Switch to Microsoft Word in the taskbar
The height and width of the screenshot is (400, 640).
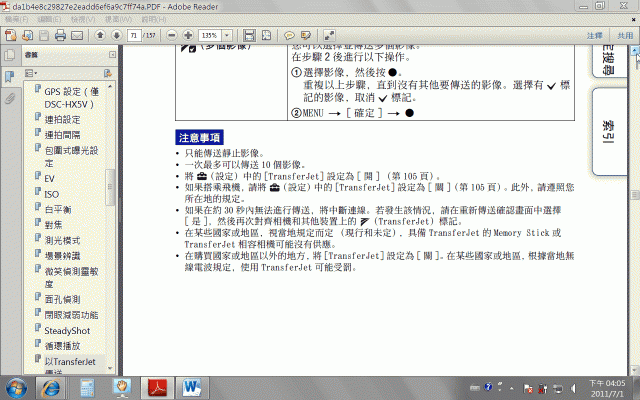191,388
